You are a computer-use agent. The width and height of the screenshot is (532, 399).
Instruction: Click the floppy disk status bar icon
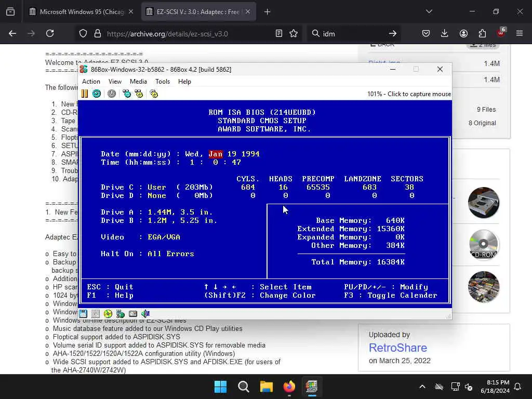pyautogui.click(x=83, y=314)
